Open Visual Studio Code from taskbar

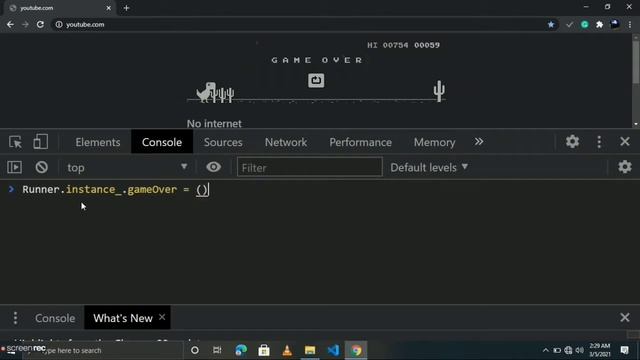tap(333, 350)
